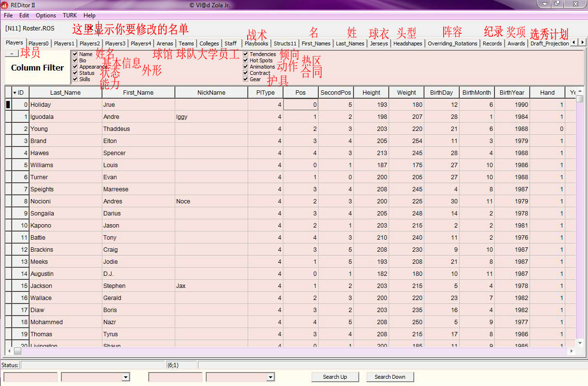Open the TURK menu

pos(70,15)
